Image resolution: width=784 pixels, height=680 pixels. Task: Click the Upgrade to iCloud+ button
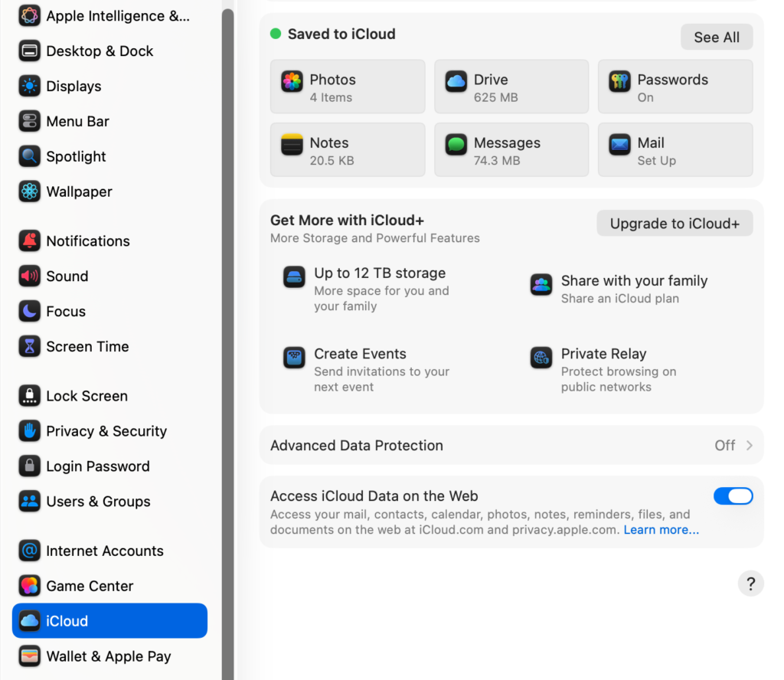tap(675, 223)
